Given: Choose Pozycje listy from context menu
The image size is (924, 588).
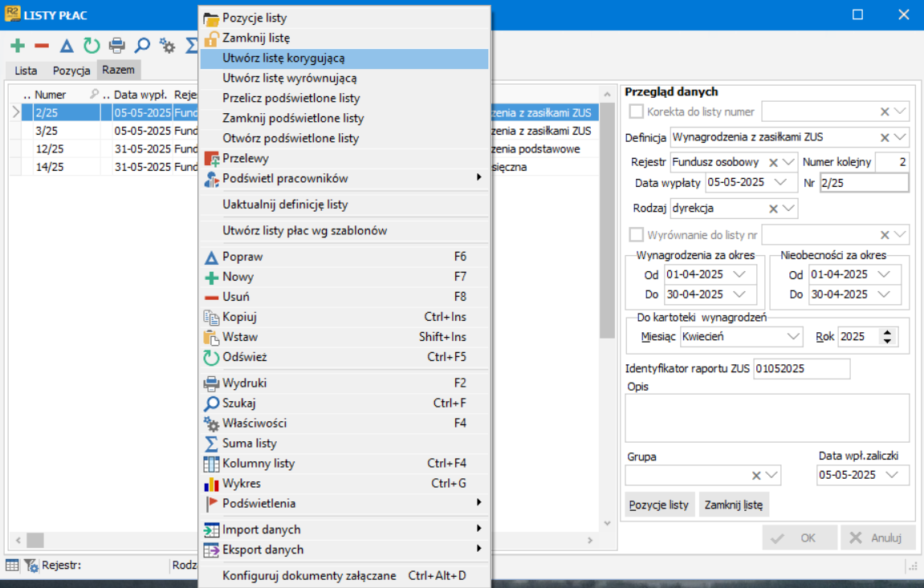Looking at the screenshot, I should click(x=344, y=18).
